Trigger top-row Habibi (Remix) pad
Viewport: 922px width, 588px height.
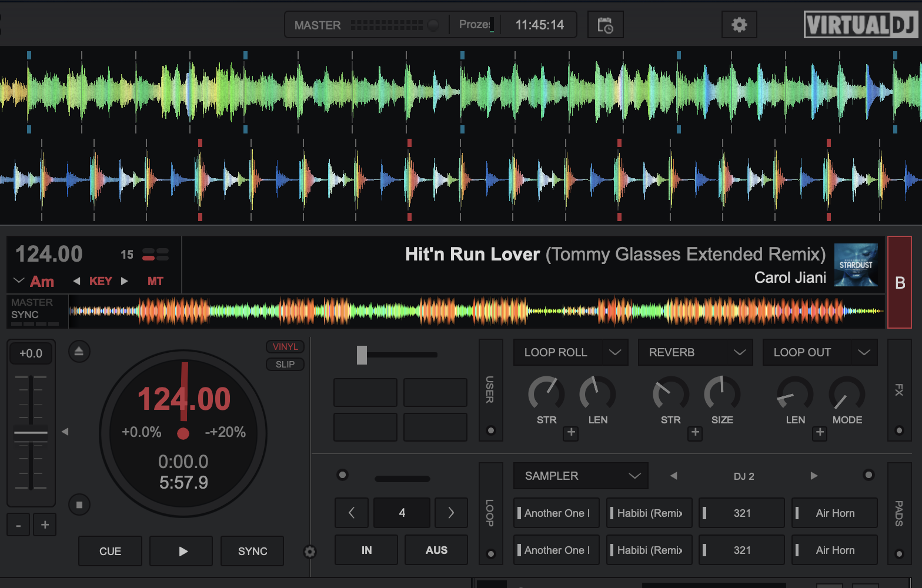649,513
